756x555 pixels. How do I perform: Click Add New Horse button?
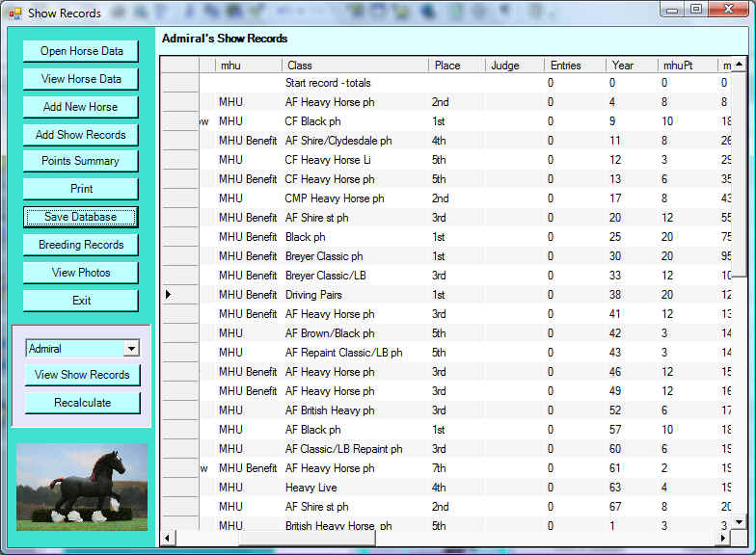tap(81, 107)
